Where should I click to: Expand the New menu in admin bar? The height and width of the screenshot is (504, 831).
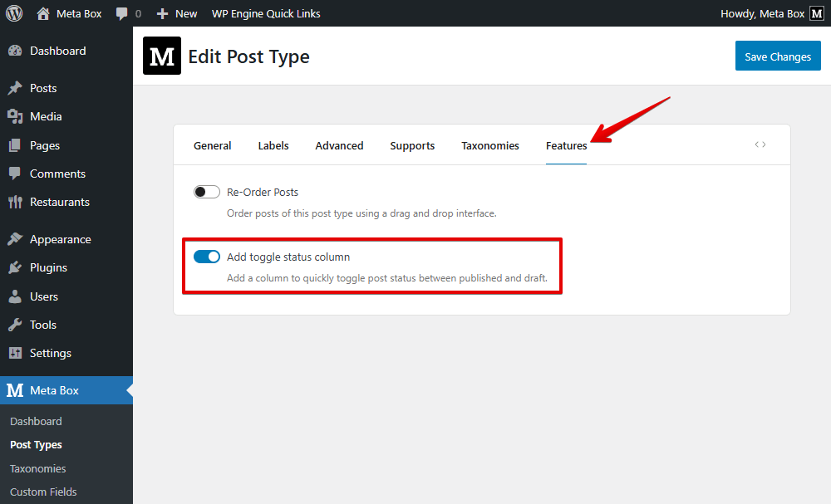[x=176, y=13]
